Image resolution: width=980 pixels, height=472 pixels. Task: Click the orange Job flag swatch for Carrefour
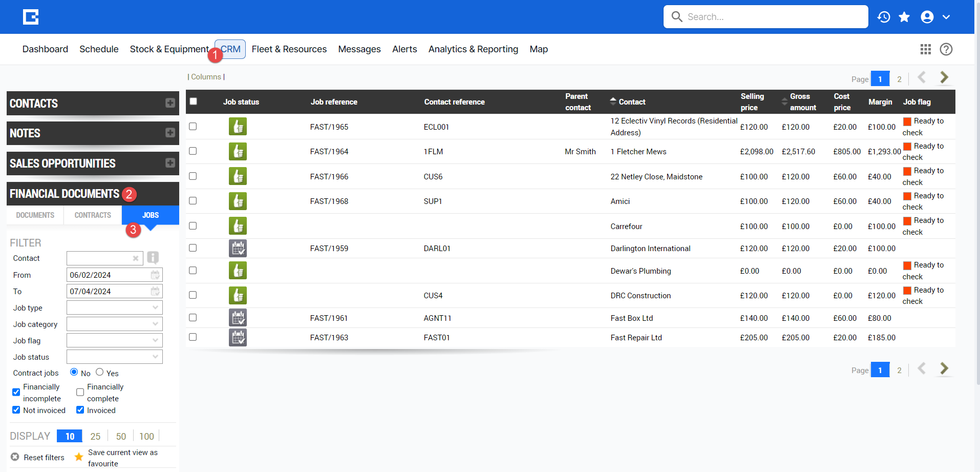(907, 221)
